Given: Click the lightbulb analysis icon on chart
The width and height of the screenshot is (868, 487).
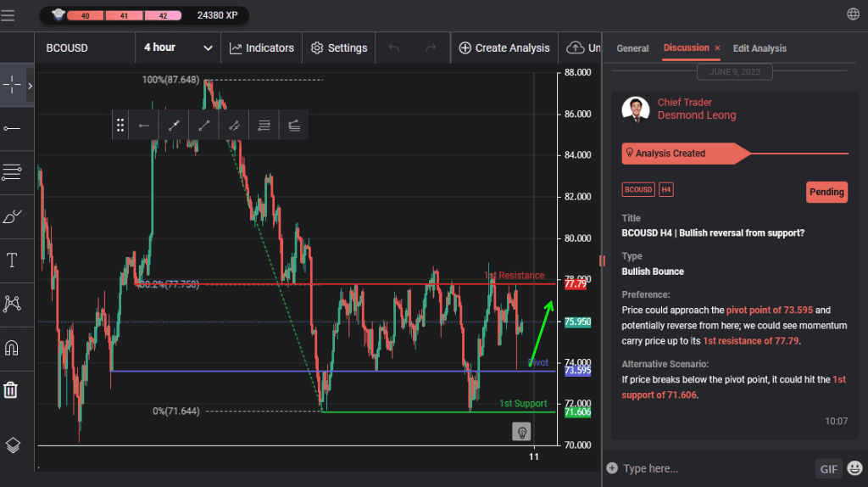Looking at the screenshot, I should [x=521, y=432].
